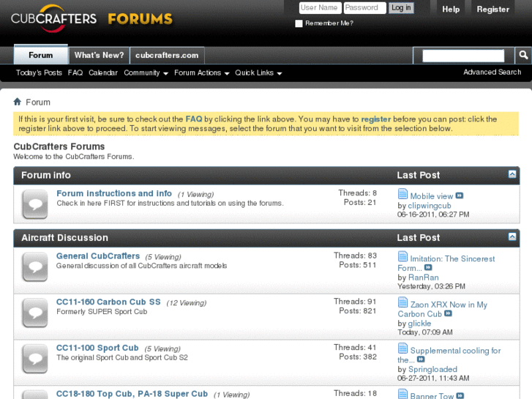
Task: Open Advanced Search
Action: [492, 72]
